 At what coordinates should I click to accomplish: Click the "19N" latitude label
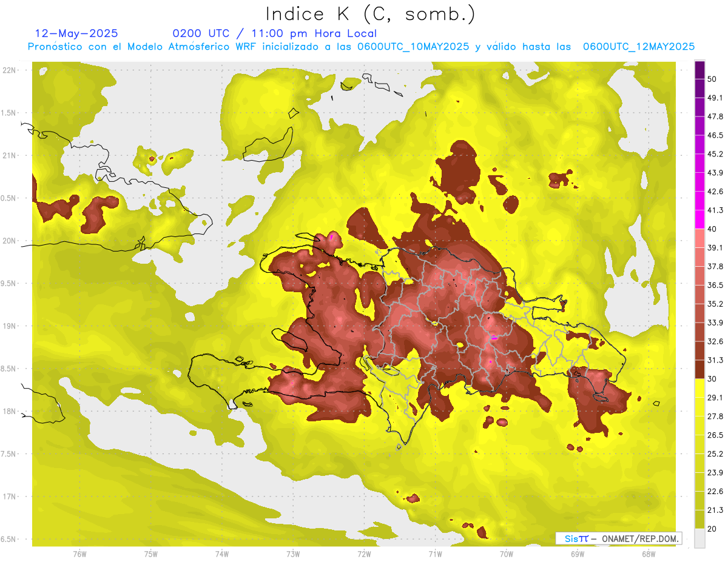pos(9,326)
